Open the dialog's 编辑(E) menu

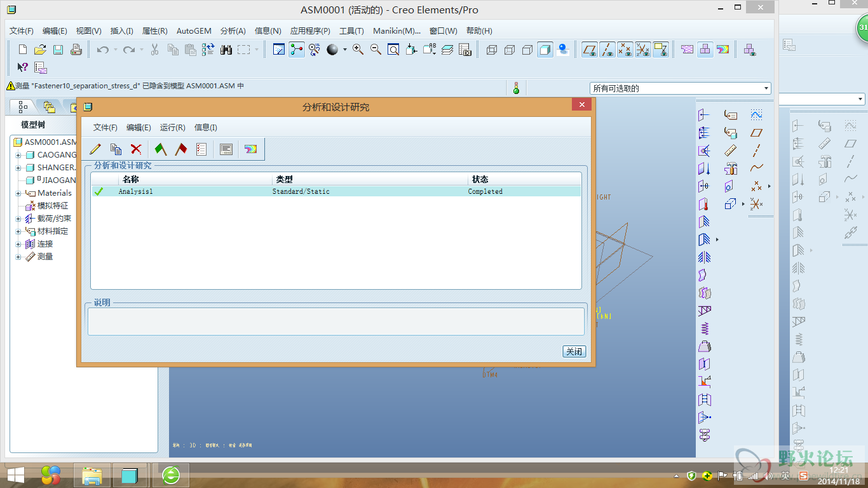139,128
